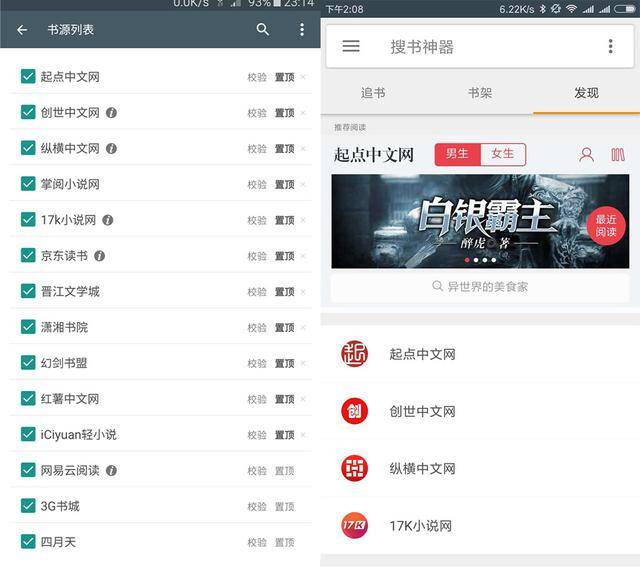Open the user profile icon on 起点中文网 page
Image resolution: width=640 pixels, height=569 pixels.
click(x=587, y=155)
